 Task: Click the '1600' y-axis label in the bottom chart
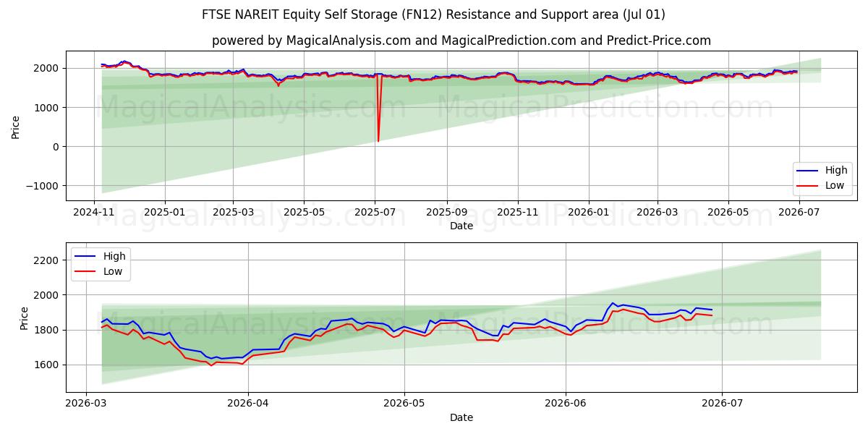tap(48, 365)
